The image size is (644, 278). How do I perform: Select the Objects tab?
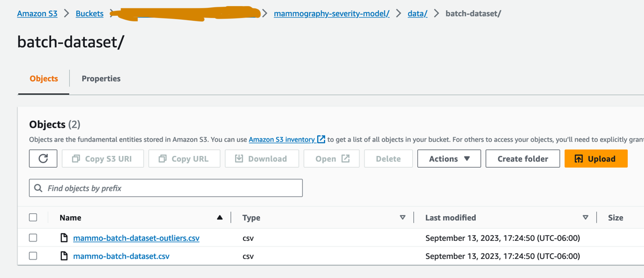[x=44, y=79]
